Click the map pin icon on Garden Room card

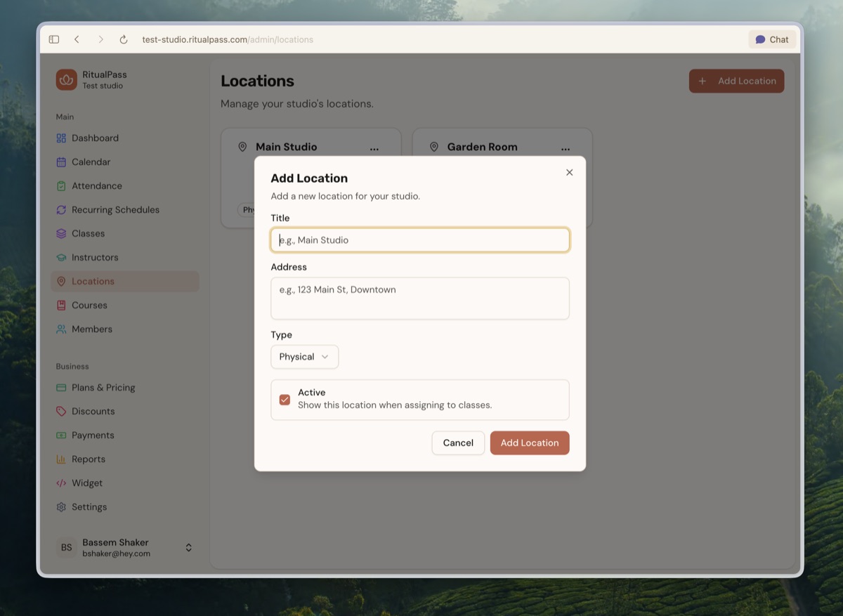[434, 147]
